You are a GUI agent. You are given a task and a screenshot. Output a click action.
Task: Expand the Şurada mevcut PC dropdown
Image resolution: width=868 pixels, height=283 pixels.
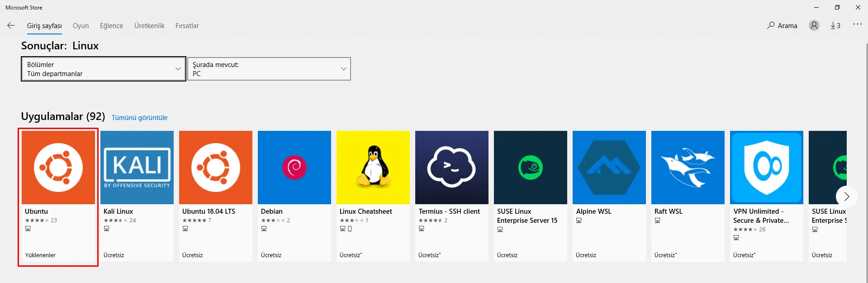[x=269, y=69]
